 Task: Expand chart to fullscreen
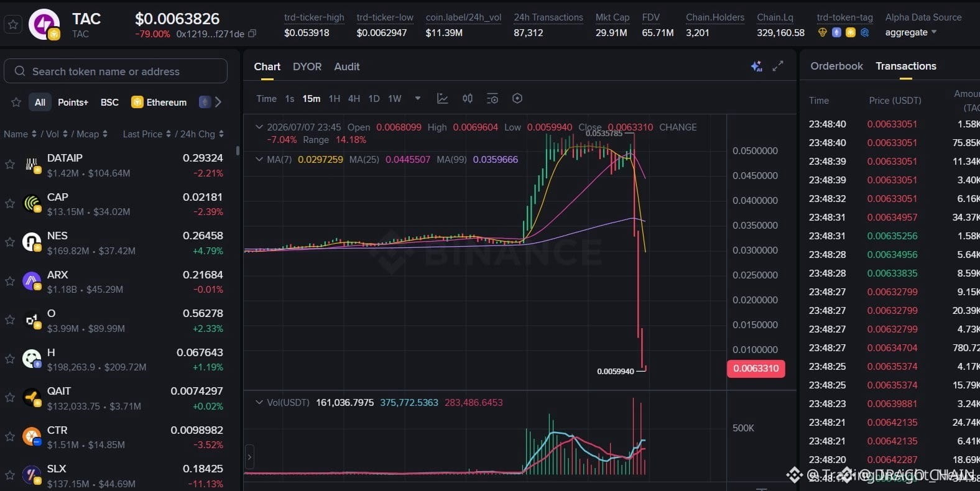pyautogui.click(x=778, y=66)
